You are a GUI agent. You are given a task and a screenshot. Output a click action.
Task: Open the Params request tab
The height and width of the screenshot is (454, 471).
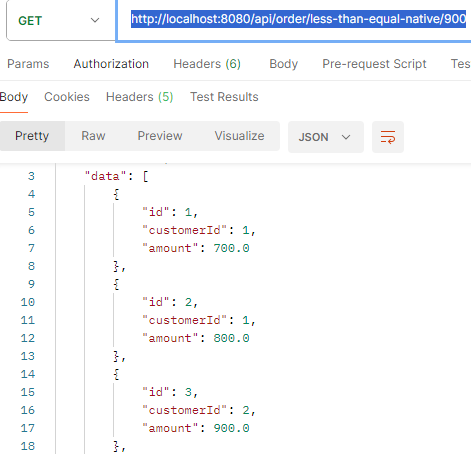click(x=28, y=64)
